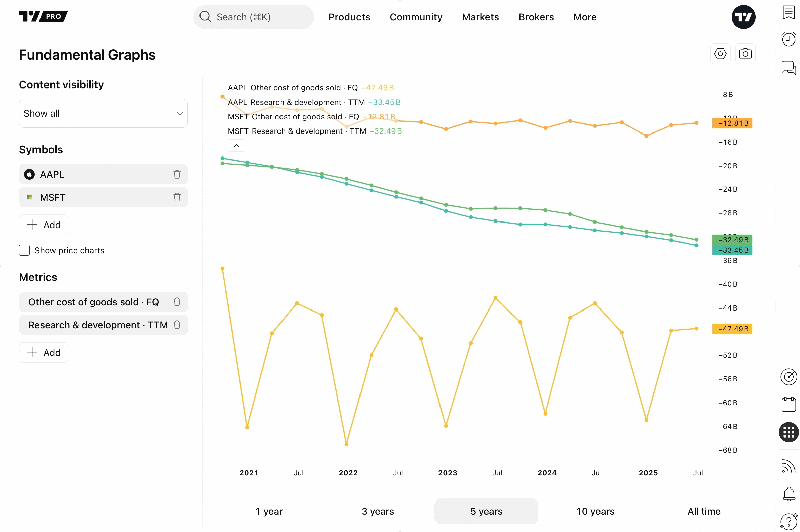
Task: Click the teal -33.45B price label
Action: pos(732,250)
